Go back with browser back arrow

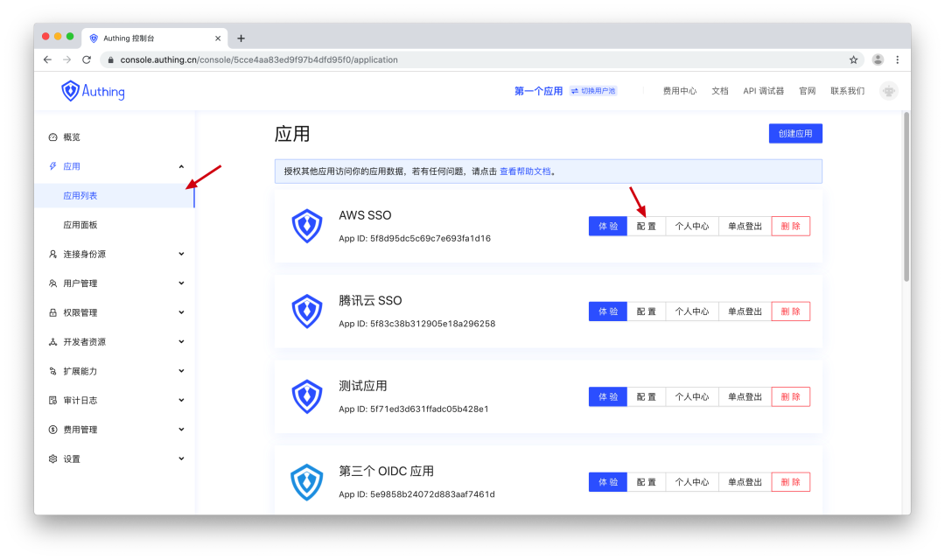47,59
